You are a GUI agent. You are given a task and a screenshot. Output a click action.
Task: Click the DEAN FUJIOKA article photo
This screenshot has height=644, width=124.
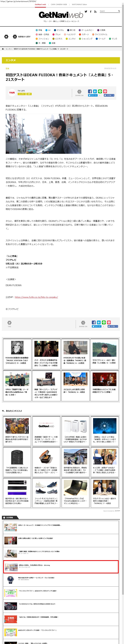(44, 134)
